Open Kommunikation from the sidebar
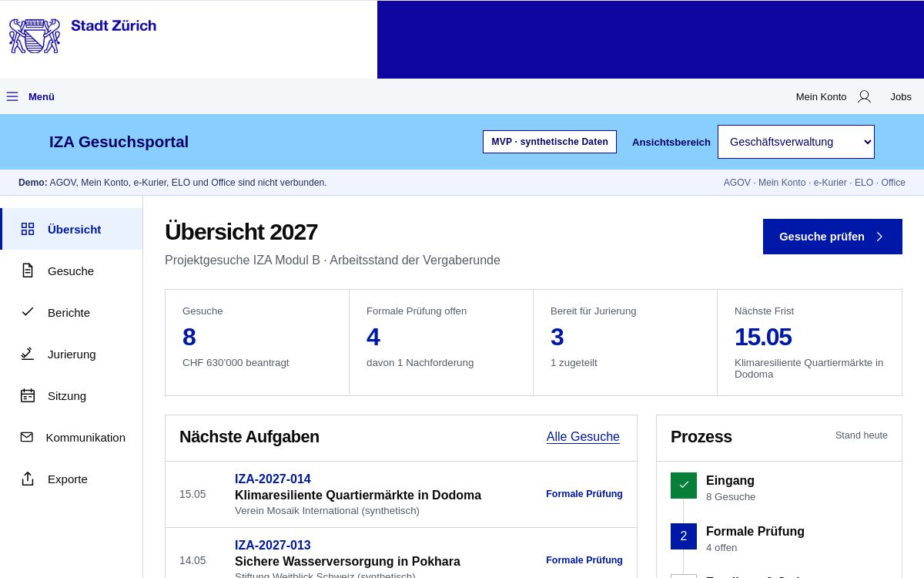Image resolution: width=924 pixels, height=578 pixels. (72, 437)
